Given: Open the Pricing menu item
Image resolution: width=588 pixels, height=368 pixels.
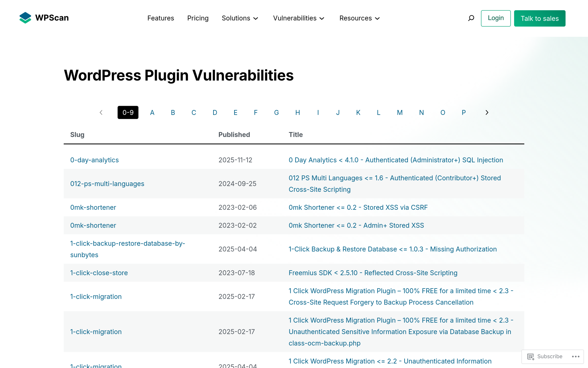Looking at the screenshot, I should pos(198,18).
